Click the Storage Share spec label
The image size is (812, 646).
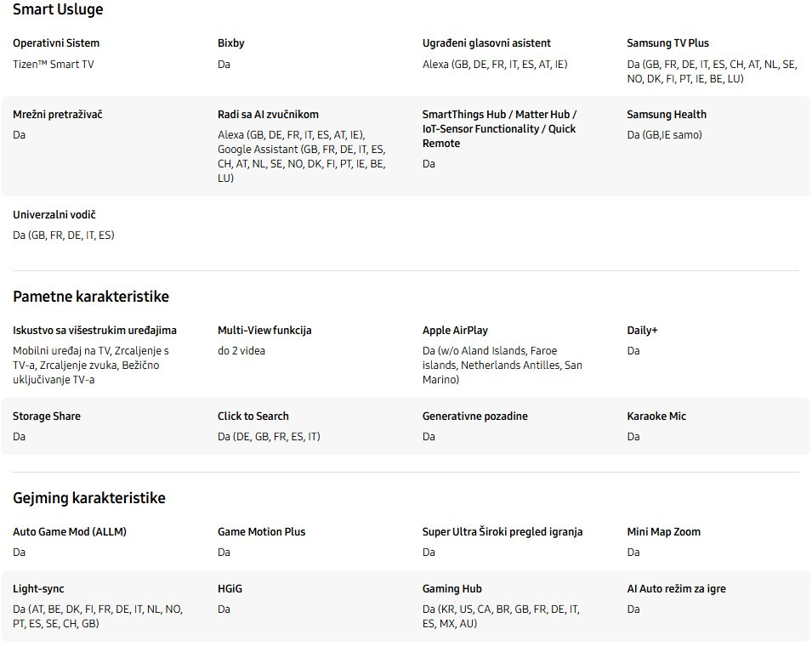point(47,416)
